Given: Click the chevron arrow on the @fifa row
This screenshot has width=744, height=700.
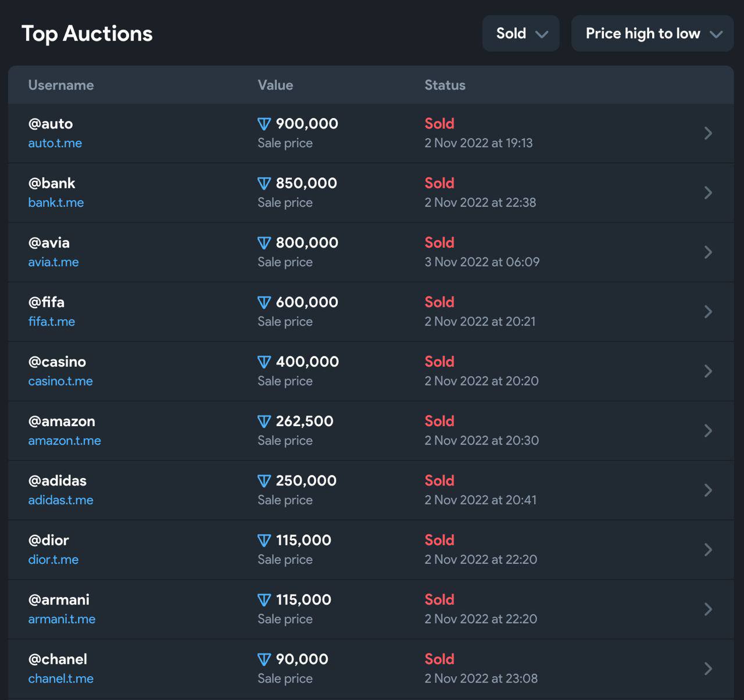Looking at the screenshot, I should 708,312.
